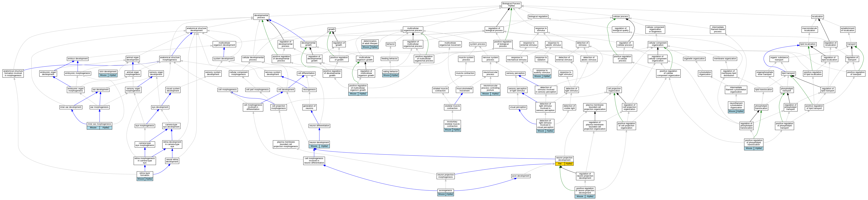
Task: Click the embryo development node
Action: coord(78,58)
